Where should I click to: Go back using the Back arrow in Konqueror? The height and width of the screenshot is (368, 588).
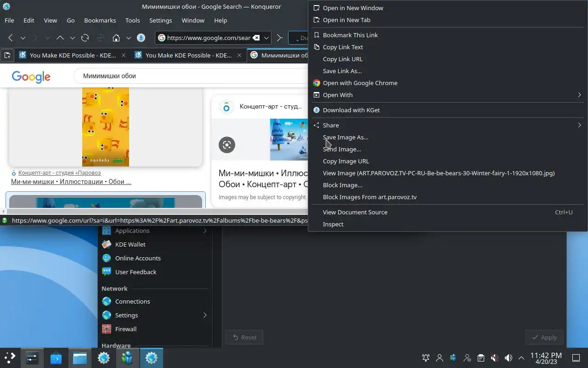(x=11, y=38)
